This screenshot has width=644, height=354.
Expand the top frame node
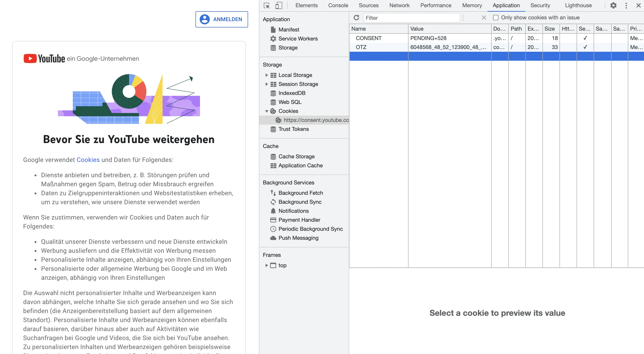point(266,265)
